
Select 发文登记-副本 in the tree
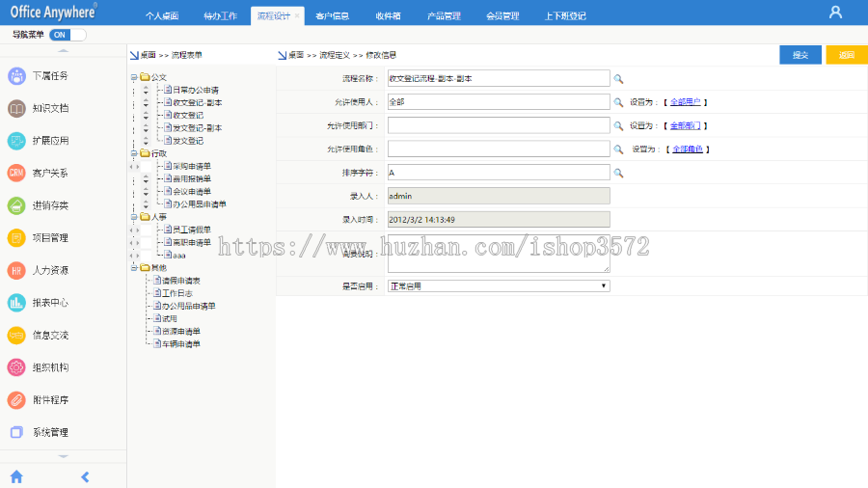(198, 128)
